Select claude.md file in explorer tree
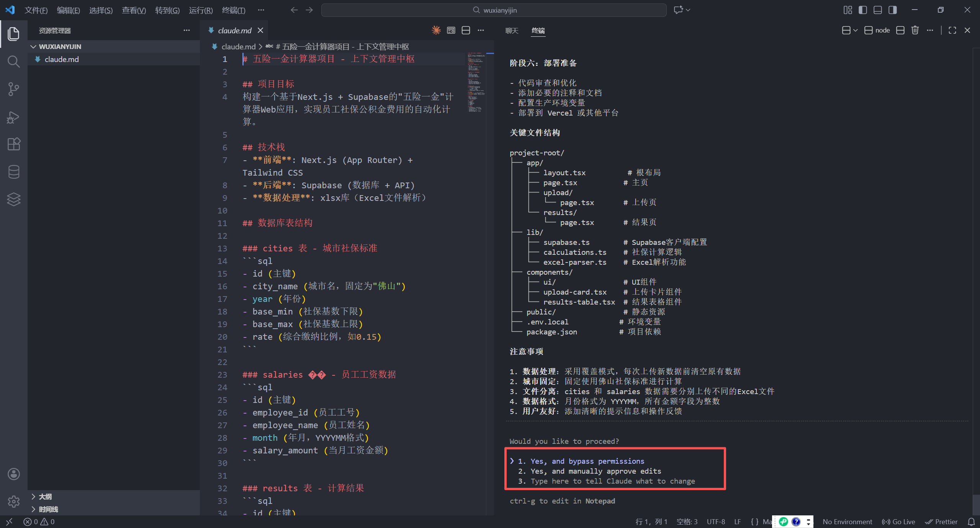 (114, 59)
